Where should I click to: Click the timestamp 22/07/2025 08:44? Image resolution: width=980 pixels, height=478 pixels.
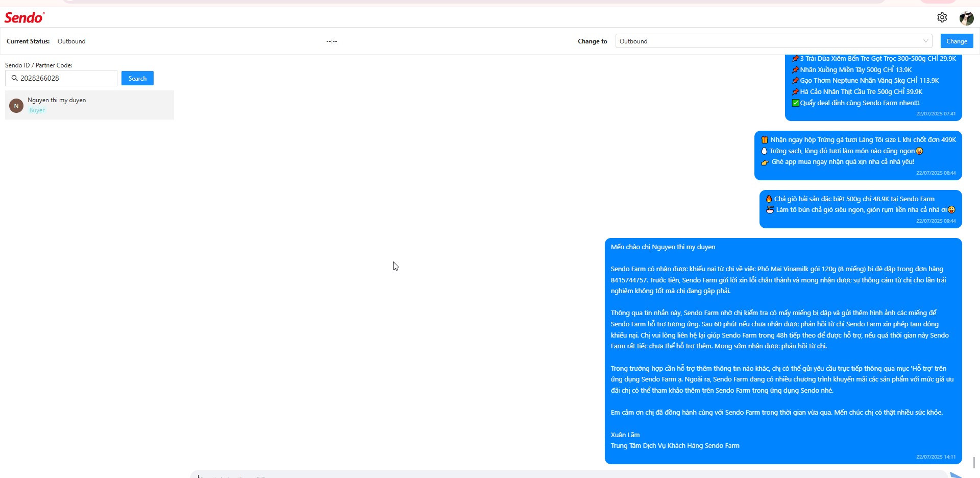coord(936,173)
